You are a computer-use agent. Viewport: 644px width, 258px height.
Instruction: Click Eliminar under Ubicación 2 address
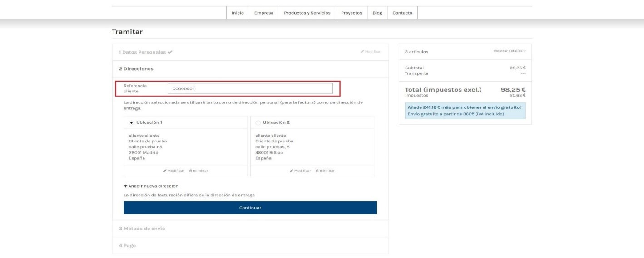point(325,170)
